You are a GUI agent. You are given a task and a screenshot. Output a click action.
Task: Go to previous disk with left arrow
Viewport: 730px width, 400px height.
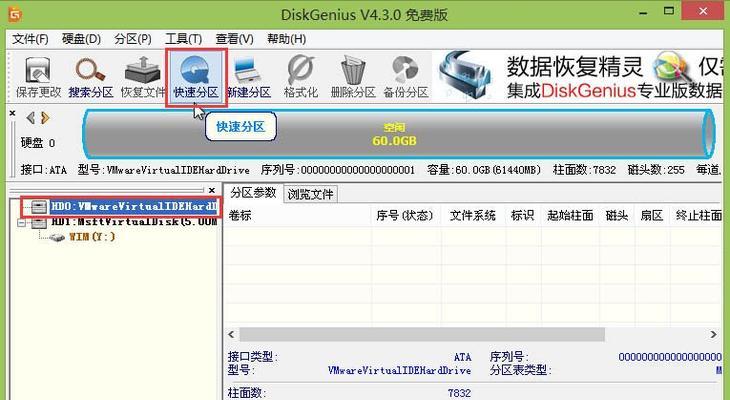(x=31, y=118)
